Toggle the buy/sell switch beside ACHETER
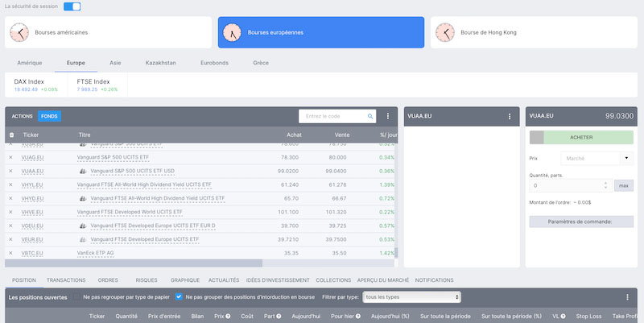The width and height of the screenshot is (644, 323). (536, 137)
